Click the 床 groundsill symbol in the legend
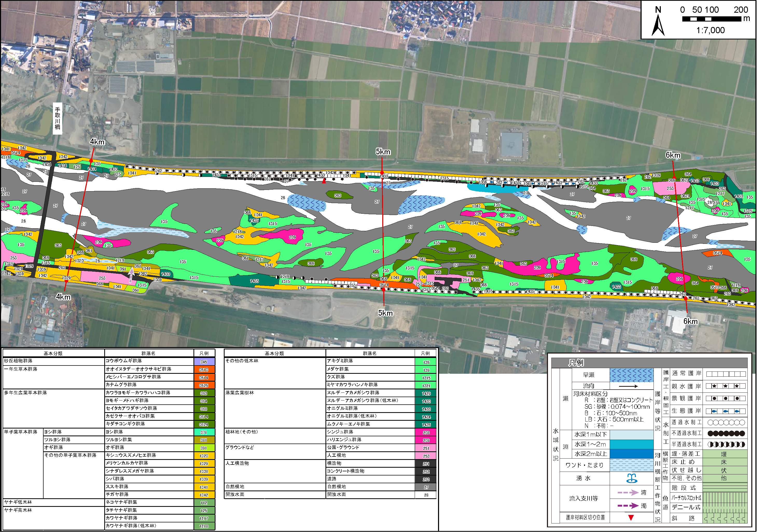 pyautogui.click(x=725, y=462)
